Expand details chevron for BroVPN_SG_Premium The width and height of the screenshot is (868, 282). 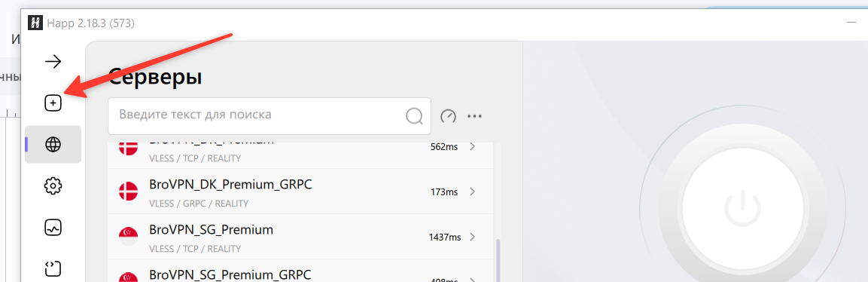click(472, 237)
